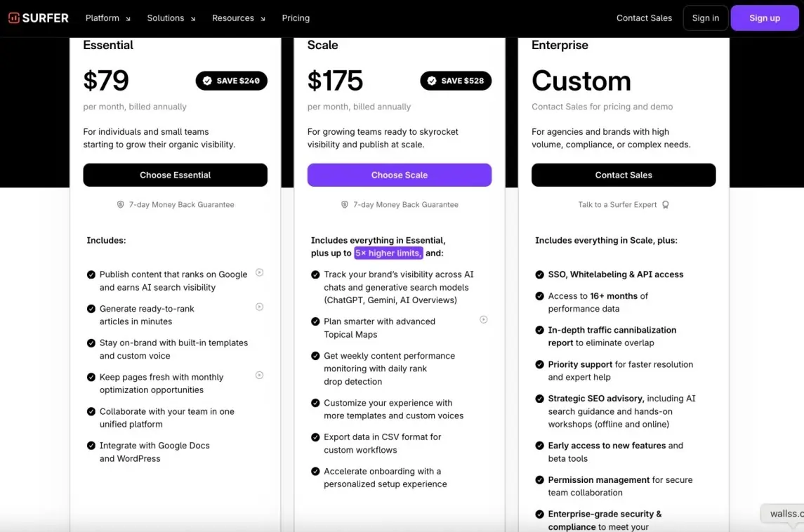The width and height of the screenshot is (804, 532).
Task: Select the purple Choose Scale button
Action: (400, 175)
